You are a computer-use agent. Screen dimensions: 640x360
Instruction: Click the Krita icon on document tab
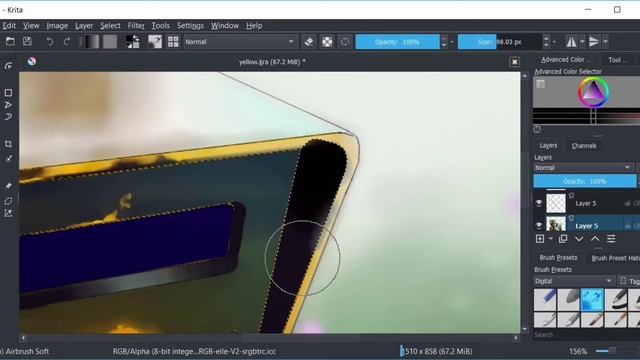coord(32,61)
